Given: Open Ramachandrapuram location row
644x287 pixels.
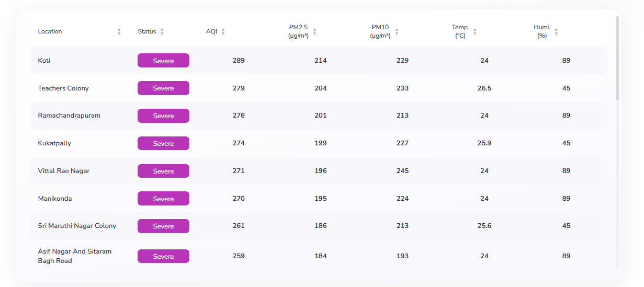Looking at the screenshot, I should 69,116.
